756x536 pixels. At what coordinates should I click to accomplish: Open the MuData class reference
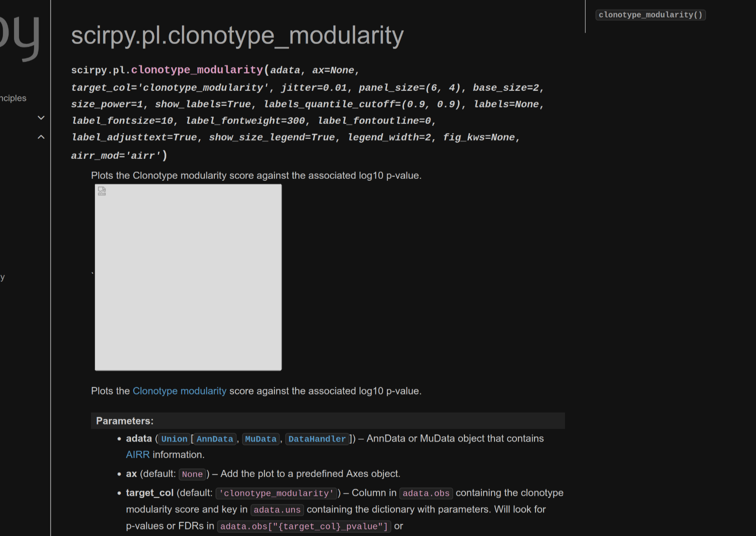click(x=260, y=439)
